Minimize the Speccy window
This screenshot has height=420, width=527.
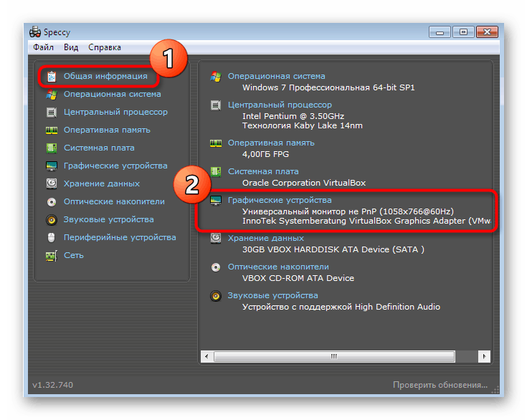pos(440,32)
